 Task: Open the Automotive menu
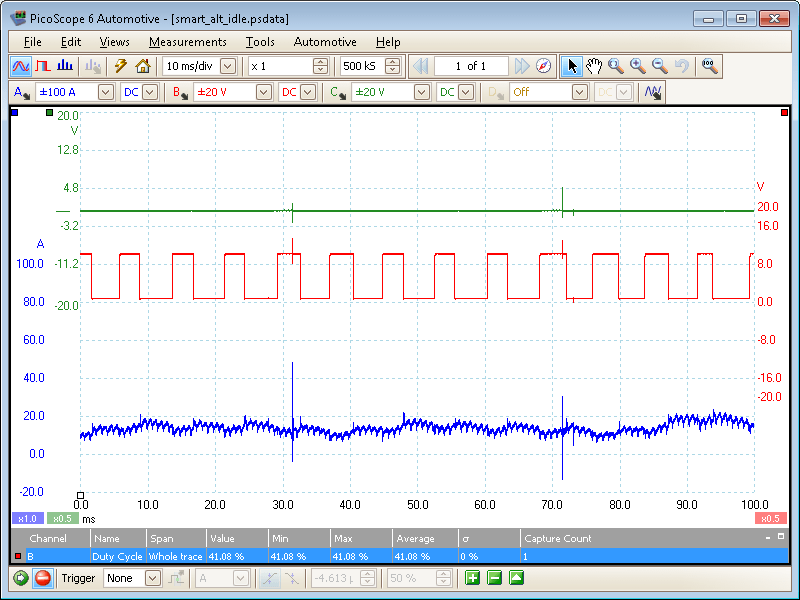[x=324, y=42]
